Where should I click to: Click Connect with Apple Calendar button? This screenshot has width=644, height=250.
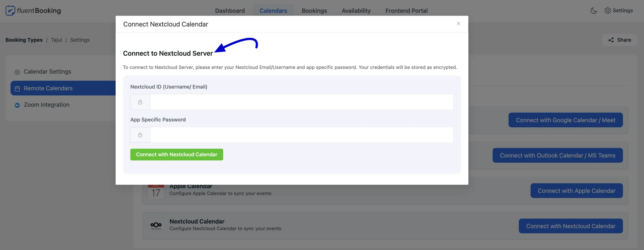(x=576, y=191)
